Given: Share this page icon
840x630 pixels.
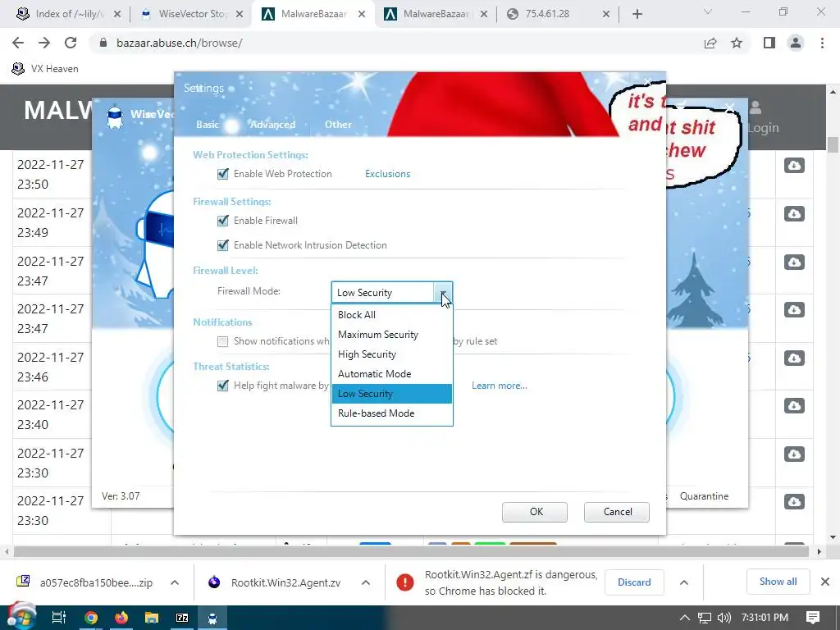Looking at the screenshot, I should (710, 43).
